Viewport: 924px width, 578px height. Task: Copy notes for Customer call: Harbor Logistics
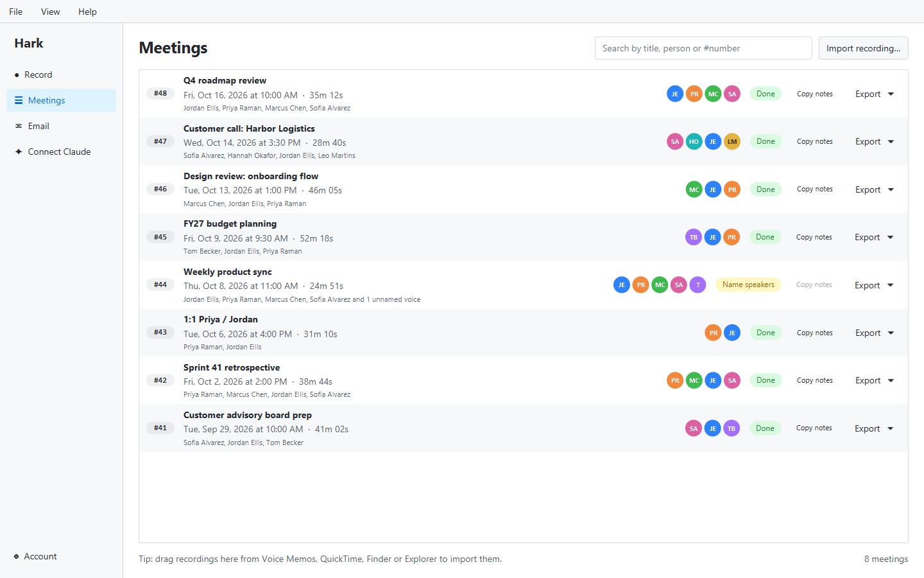point(815,141)
